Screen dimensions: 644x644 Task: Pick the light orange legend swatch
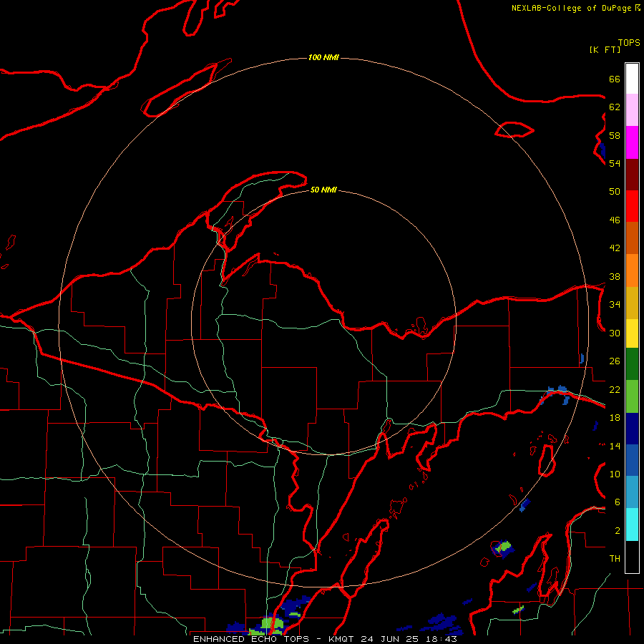pyautogui.click(x=632, y=270)
